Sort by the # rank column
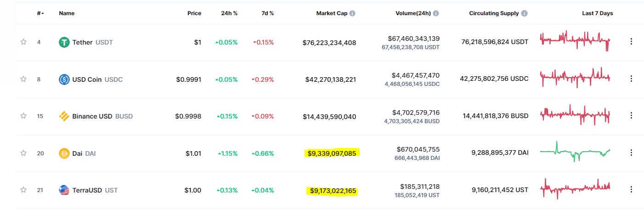This screenshot has width=644, height=210. click(x=40, y=13)
